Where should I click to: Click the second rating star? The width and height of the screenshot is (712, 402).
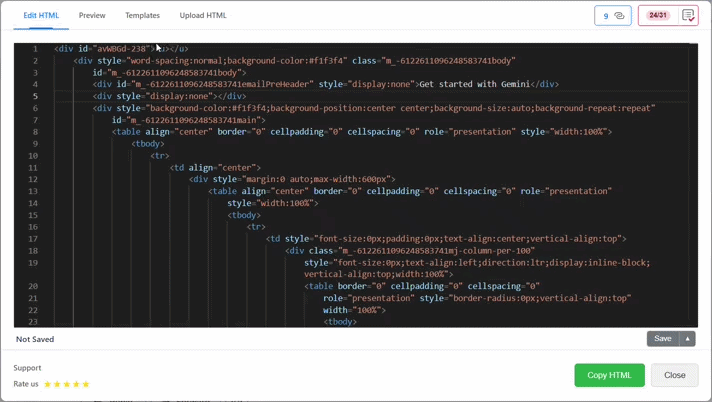pos(57,384)
